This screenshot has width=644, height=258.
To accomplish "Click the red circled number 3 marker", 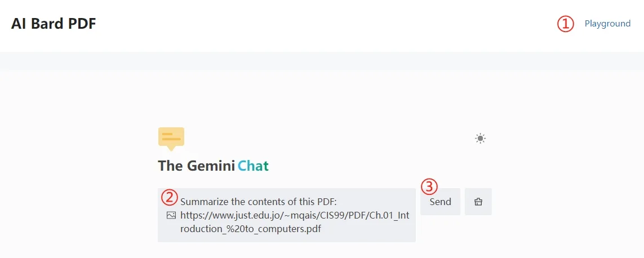I will (x=429, y=186).
